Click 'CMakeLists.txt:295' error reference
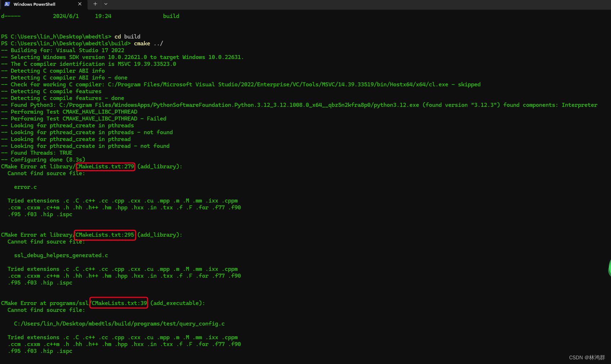 pos(105,235)
